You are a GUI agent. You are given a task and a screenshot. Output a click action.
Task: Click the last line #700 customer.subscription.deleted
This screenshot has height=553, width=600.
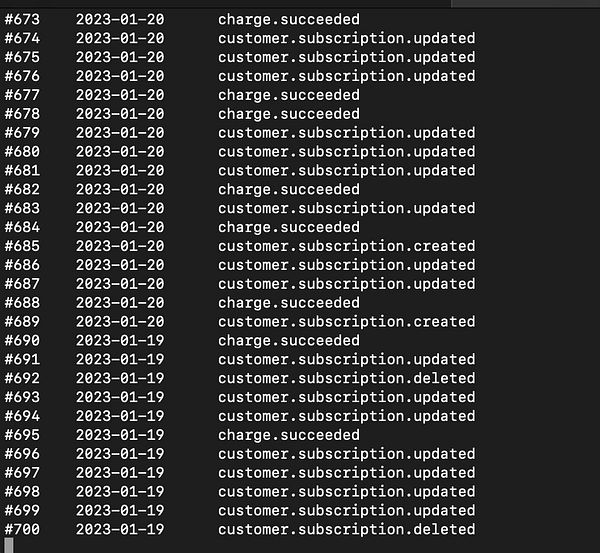[240, 530]
